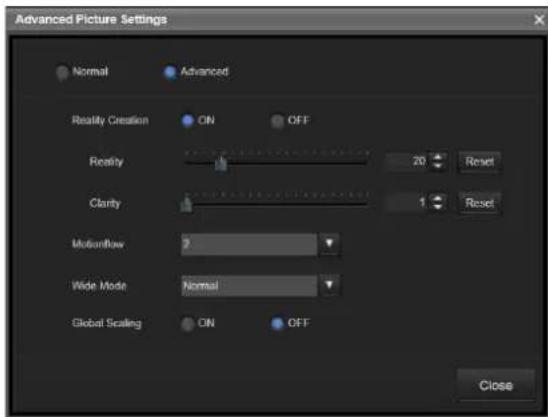Image resolution: width=548 pixels, height=417 pixels.
Task: Click the Close button
Action: coord(496,385)
